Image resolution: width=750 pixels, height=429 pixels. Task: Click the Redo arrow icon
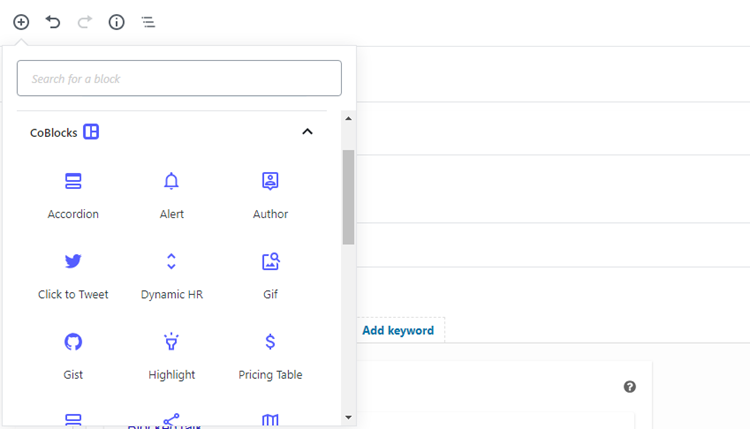(85, 22)
